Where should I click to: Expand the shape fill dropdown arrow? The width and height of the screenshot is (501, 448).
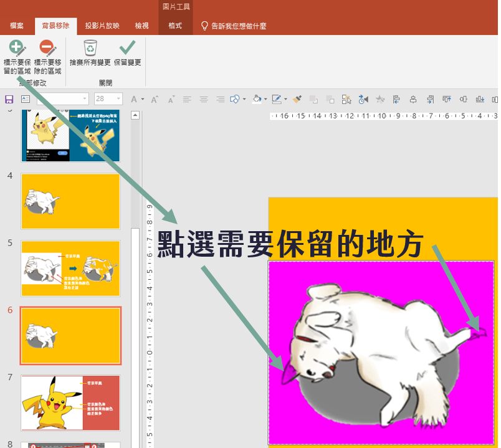(265, 99)
